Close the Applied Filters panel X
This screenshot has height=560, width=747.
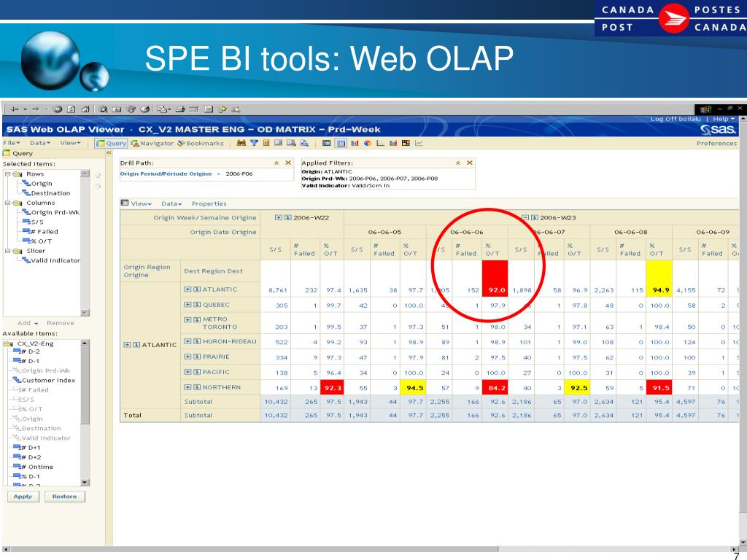(x=470, y=163)
